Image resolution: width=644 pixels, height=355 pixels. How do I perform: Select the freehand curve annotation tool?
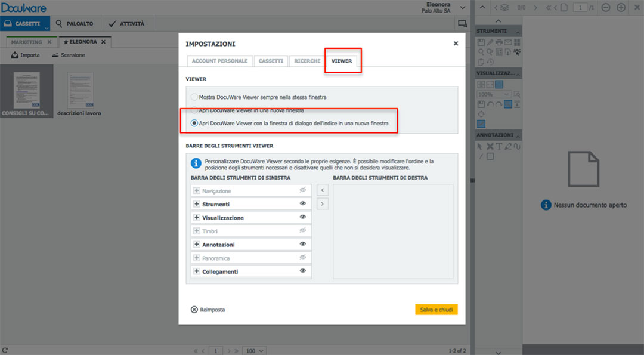(x=517, y=146)
